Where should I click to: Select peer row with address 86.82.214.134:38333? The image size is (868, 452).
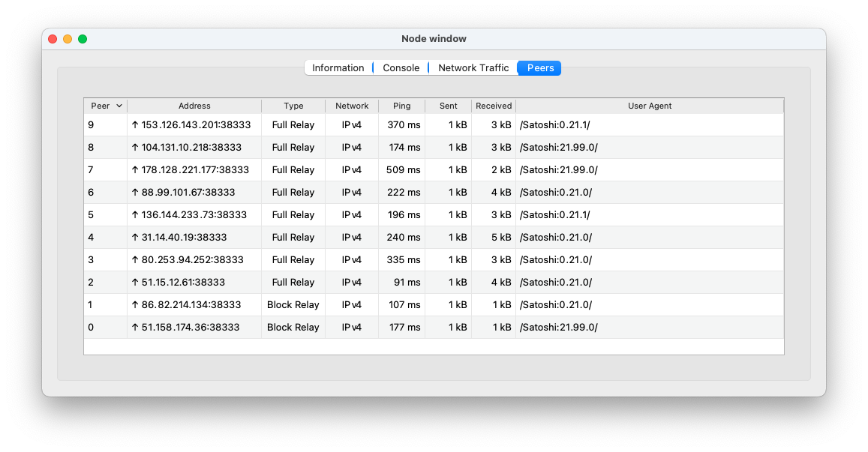point(191,305)
